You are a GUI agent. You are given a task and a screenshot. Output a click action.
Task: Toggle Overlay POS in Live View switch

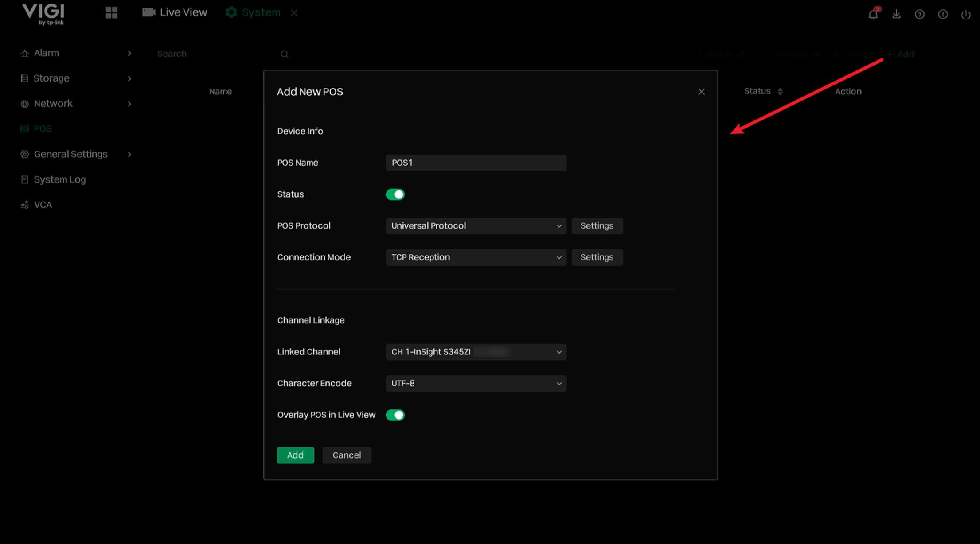point(395,415)
